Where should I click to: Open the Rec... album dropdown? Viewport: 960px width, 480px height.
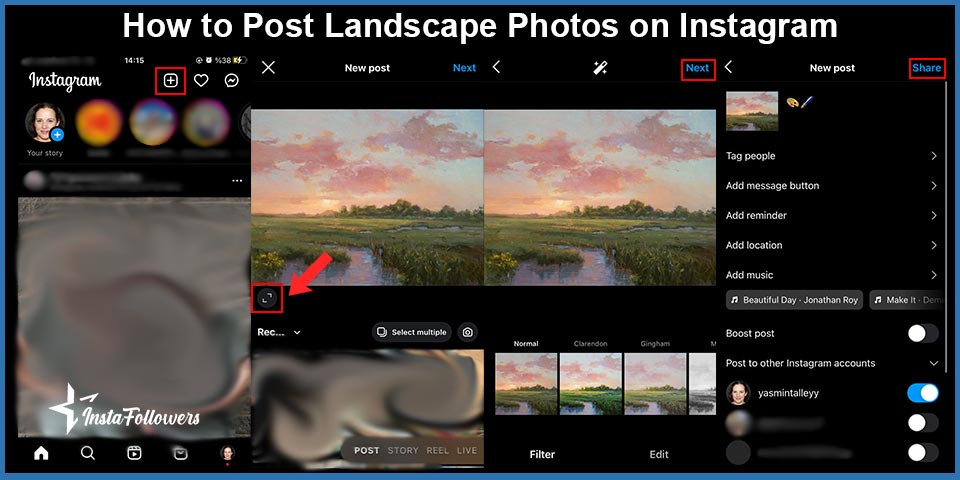(x=279, y=332)
